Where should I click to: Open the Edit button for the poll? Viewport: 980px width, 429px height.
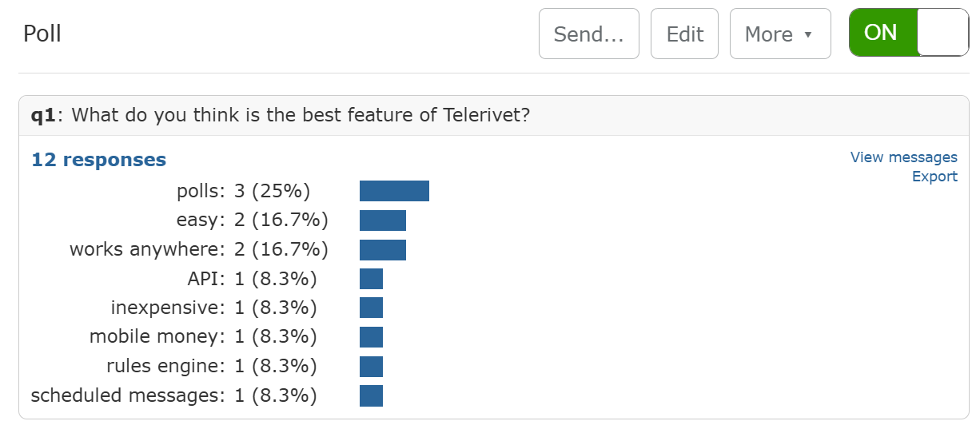685,34
